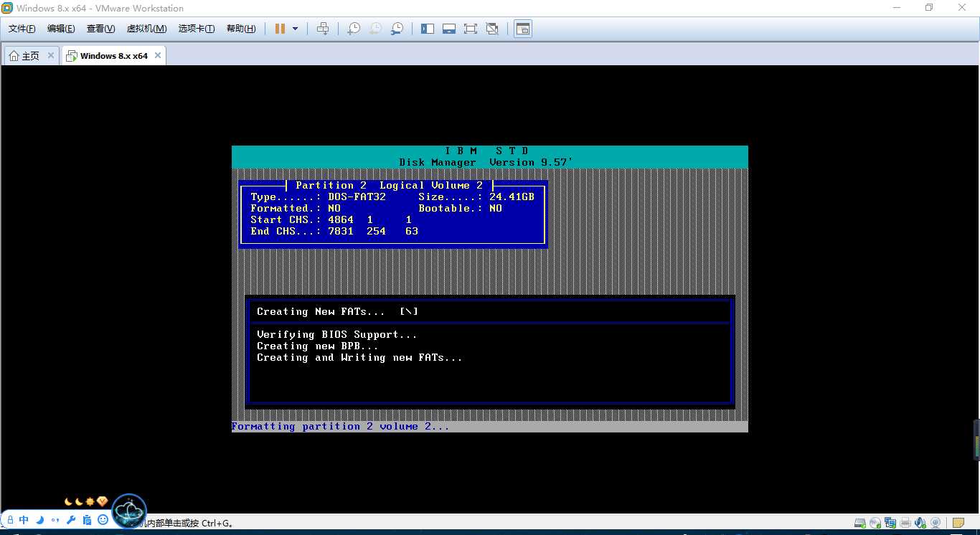Click 'Creating and Writing new FATs...' line
This screenshot has width=980, height=535.
tap(359, 358)
